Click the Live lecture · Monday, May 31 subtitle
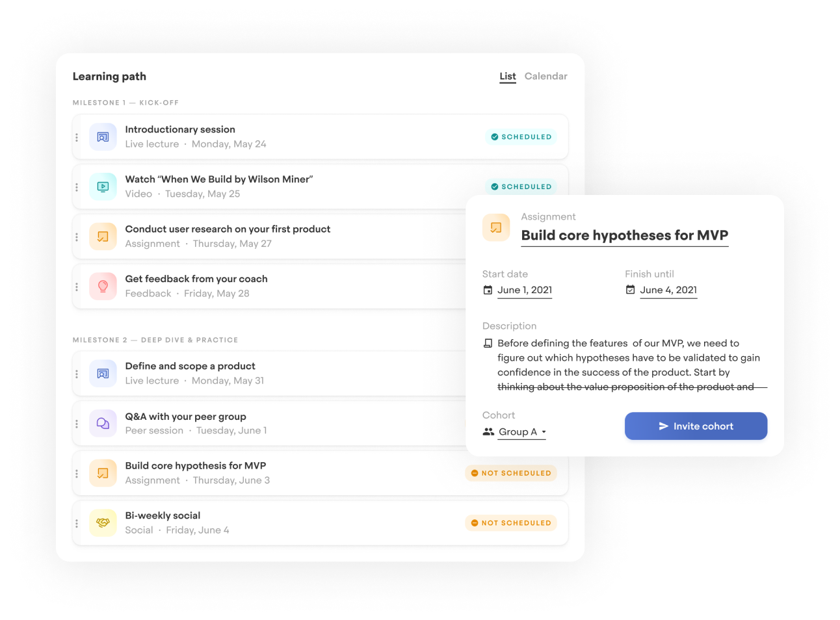Image resolution: width=840 pixels, height=620 pixels. tap(194, 381)
